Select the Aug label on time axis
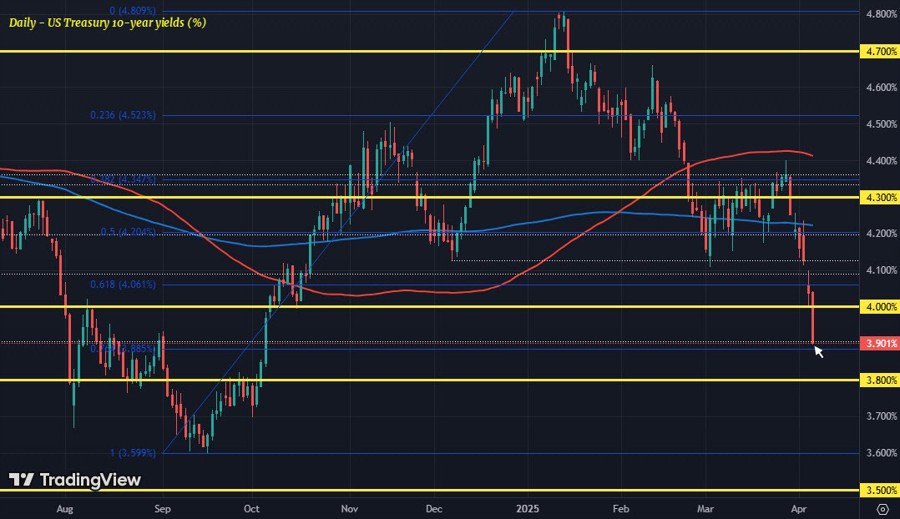Screen dimensions: 900x519 [64, 508]
